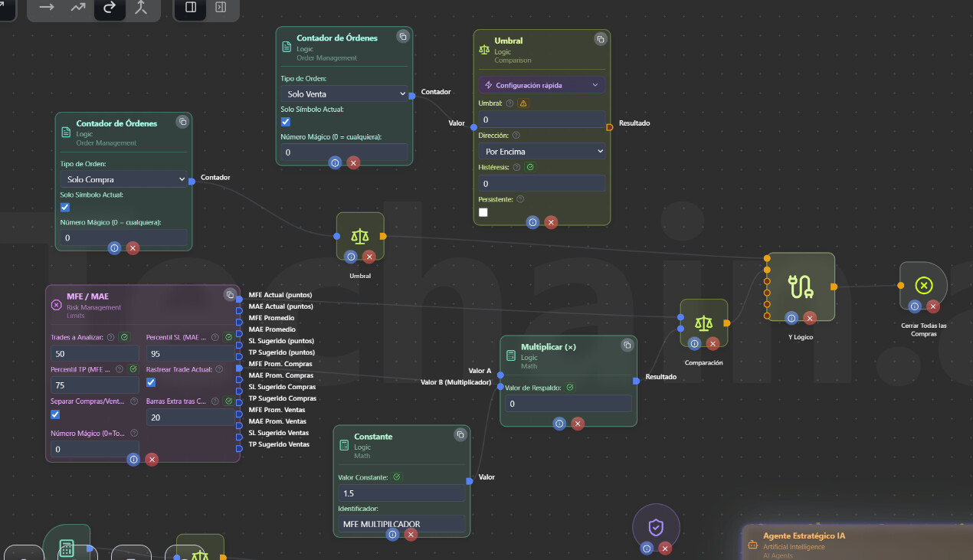Click the Cerrar Todas las Compras node icon
The image size is (973, 560).
[923, 285]
